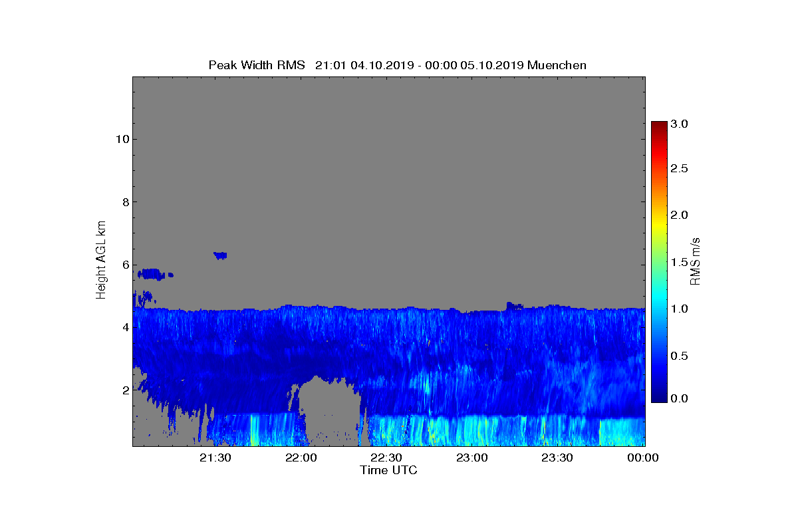The width and height of the screenshot is (798, 532).
Task: Click the 00:00 time tick label
Action: coord(642,458)
